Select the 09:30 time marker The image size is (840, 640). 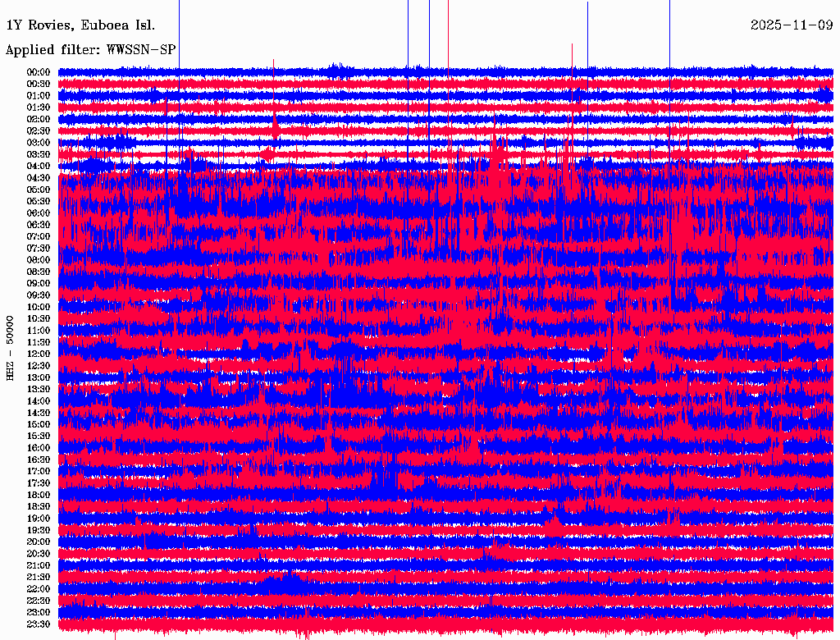tap(38, 295)
